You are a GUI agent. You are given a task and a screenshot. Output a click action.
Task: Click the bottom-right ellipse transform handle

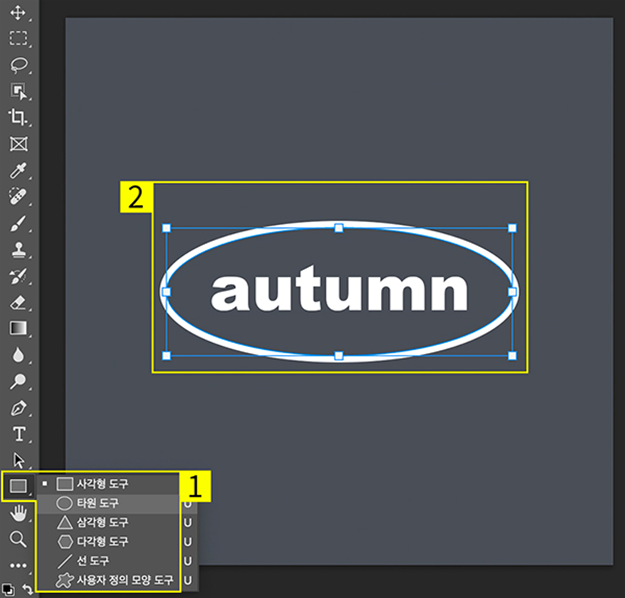(x=512, y=356)
